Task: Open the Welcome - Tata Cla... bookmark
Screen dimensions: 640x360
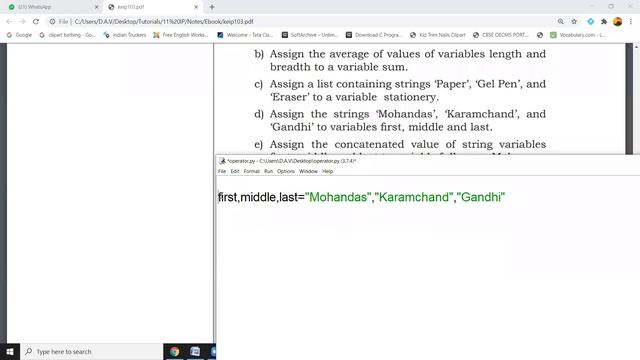Action: 245,35
